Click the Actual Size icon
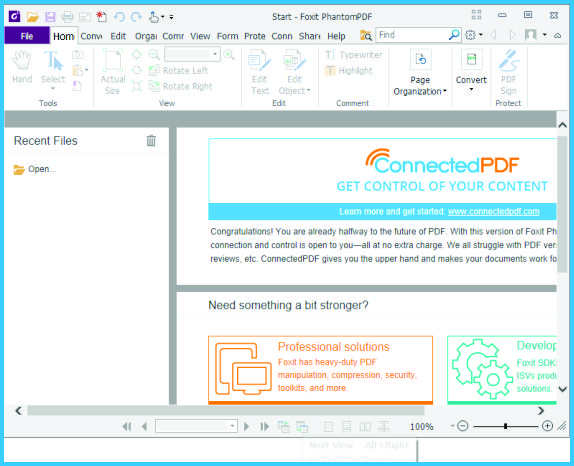This screenshot has height=466, width=574. pos(113,72)
